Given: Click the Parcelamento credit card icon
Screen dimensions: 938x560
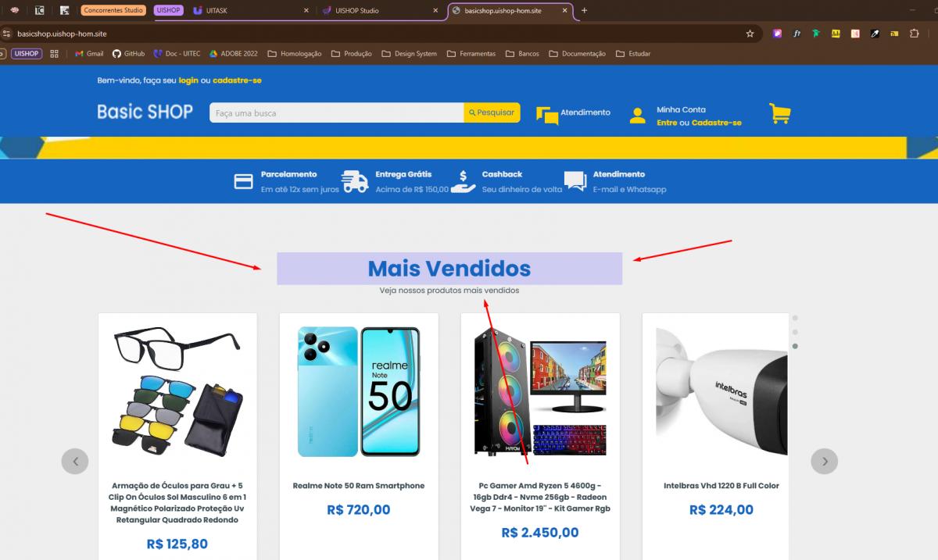Looking at the screenshot, I should [244, 182].
